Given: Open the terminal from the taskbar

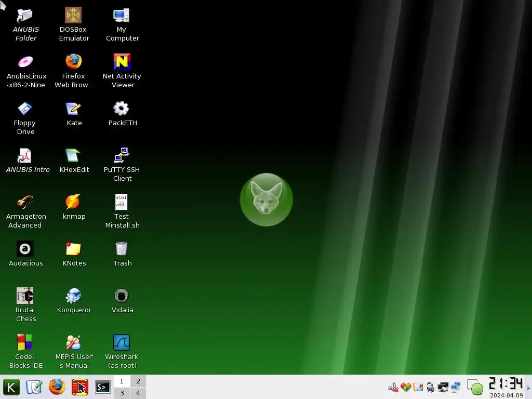Looking at the screenshot, I should tap(103, 387).
